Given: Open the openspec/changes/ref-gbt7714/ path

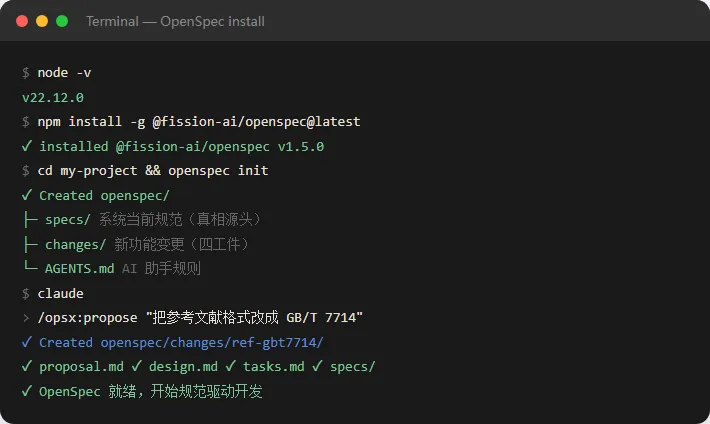Looking at the screenshot, I should [x=212, y=342].
